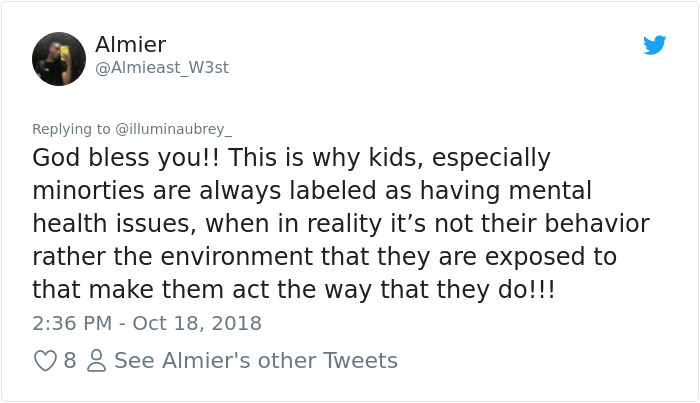Click the blue Twitter bird logo
This screenshot has width=700, height=403.
click(x=654, y=45)
